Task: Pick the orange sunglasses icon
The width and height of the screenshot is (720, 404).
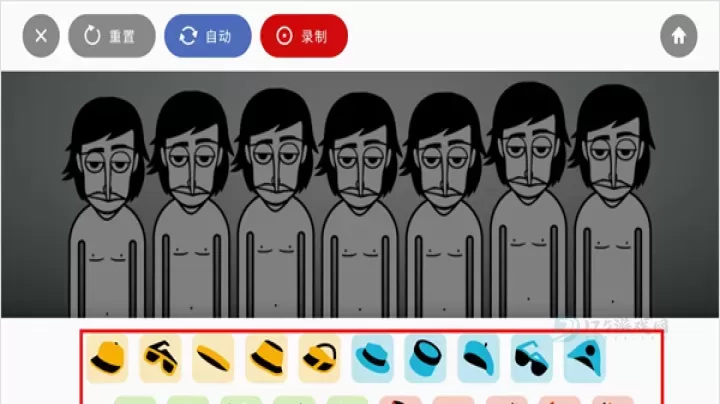Action: point(160,359)
